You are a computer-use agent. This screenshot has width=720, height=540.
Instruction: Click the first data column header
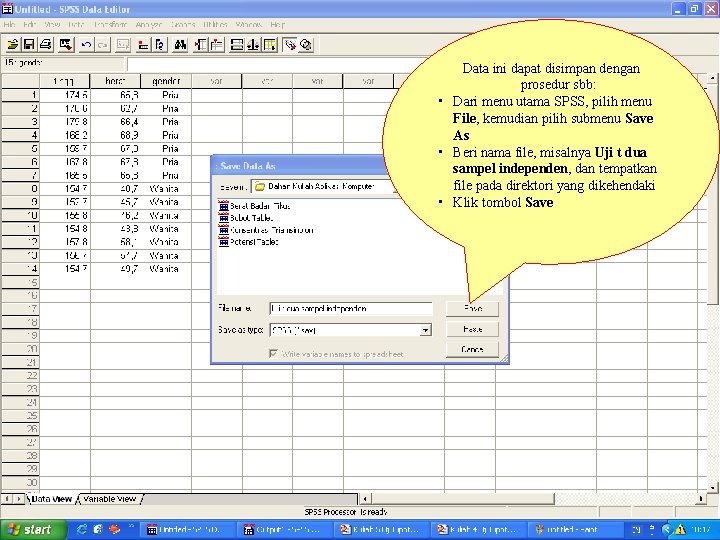(64, 81)
